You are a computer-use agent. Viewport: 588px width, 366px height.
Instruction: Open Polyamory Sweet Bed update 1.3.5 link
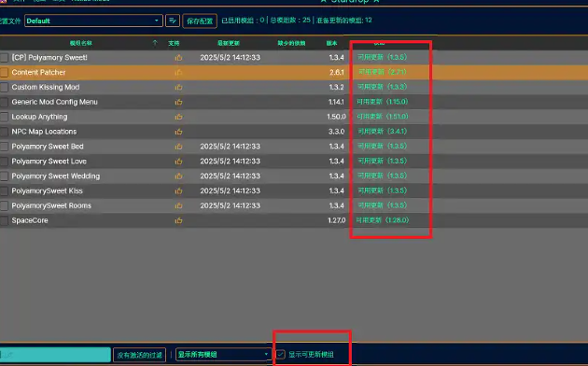pos(382,146)
